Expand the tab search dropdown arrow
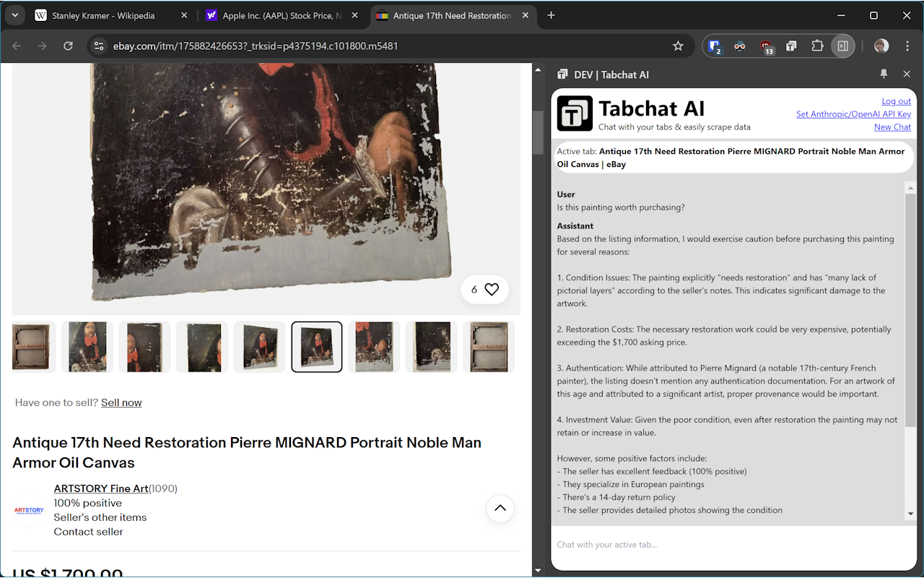This screenshot has height=578, width=924. click(x=14, y=15)
